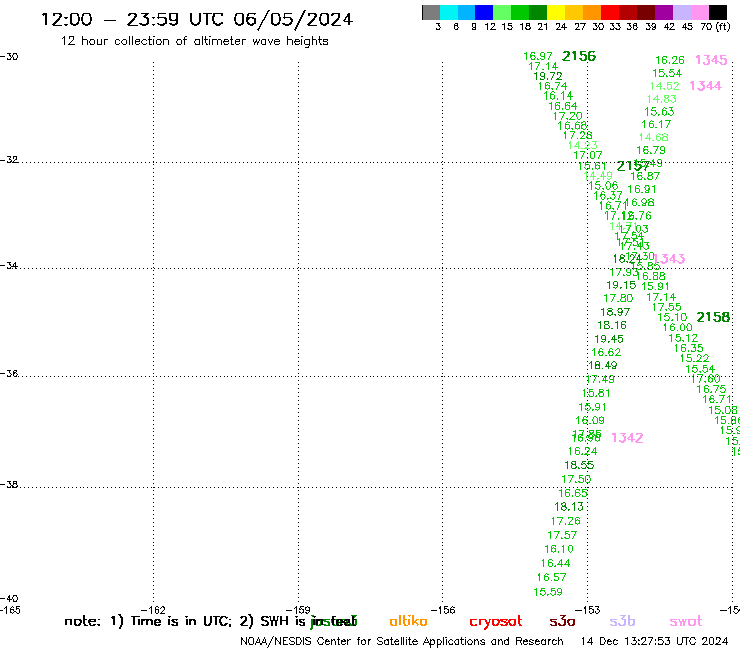The image size is (740, 650).
Task: Click wave height value 16.62
Action: tap(606, 352)
